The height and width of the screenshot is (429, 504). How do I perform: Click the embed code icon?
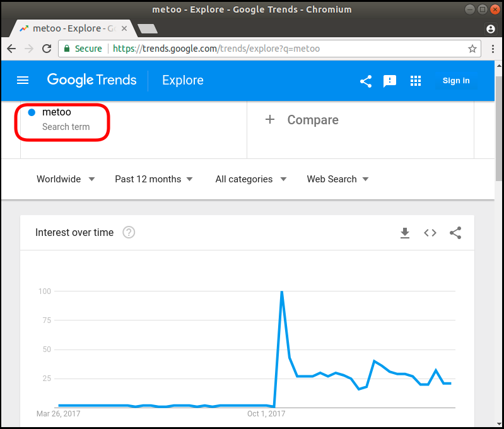[430, 233]
